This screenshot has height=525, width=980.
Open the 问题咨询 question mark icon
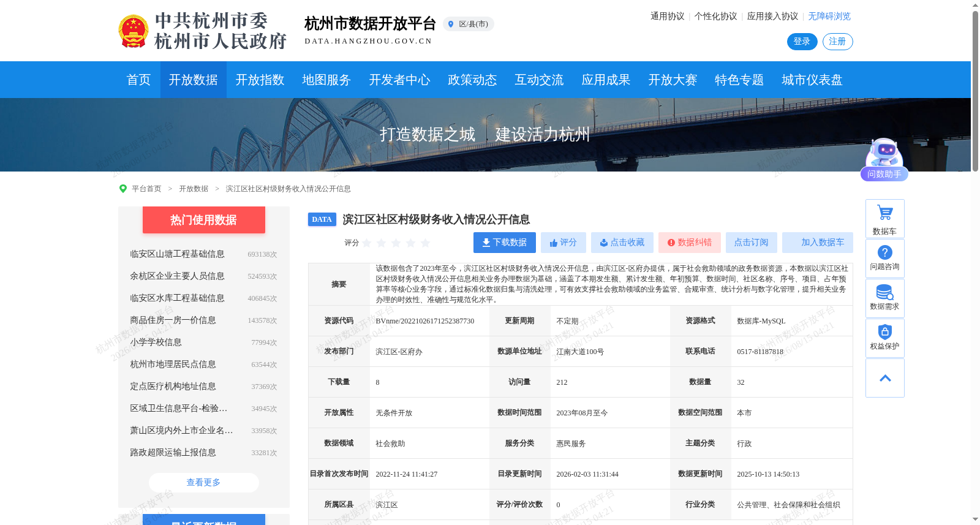885,259
